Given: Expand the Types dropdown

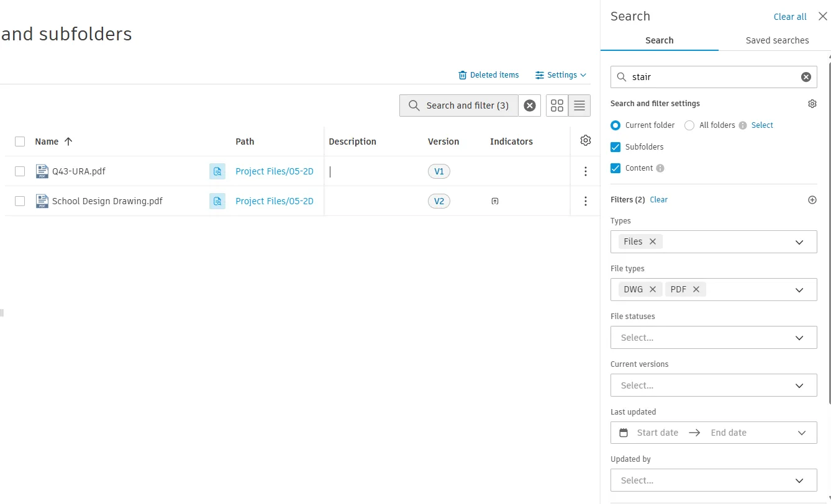Looking at the screenshot, I should (x=800, y=242).
